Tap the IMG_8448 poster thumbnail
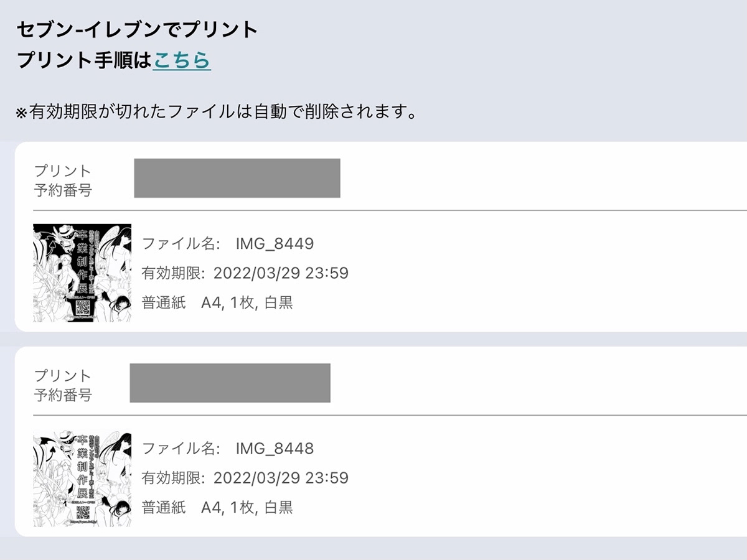The image size is (747, 560). 82,477
